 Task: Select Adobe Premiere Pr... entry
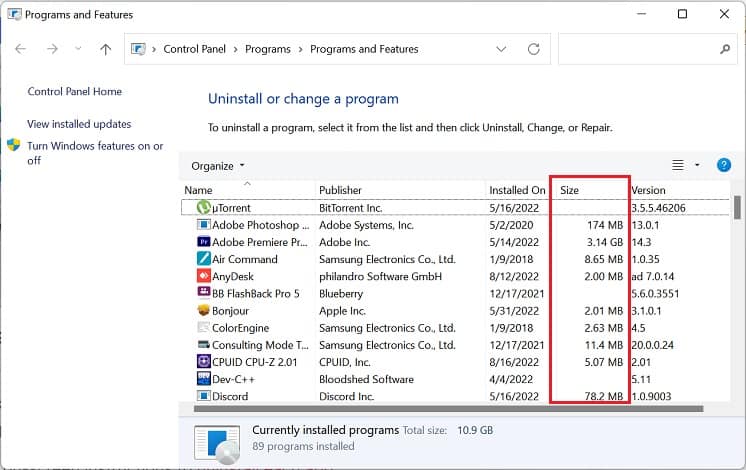pyautogui.click(x=260, y=242)
